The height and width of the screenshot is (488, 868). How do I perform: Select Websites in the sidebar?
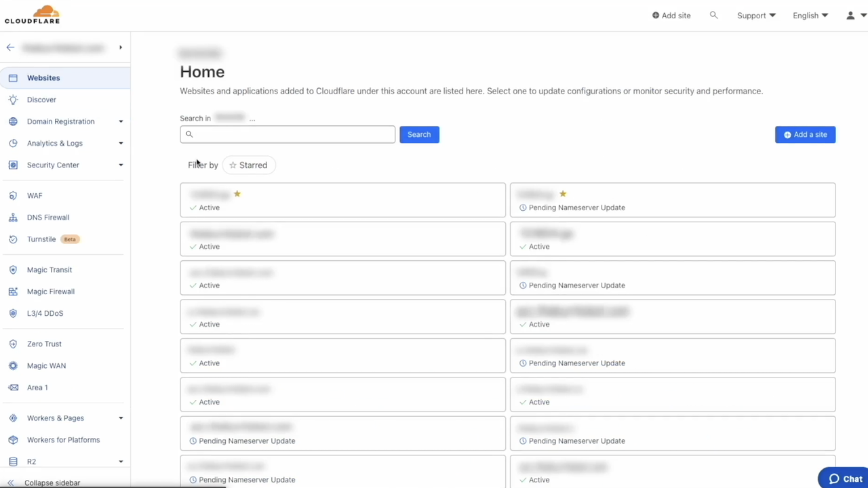[43, 78]
